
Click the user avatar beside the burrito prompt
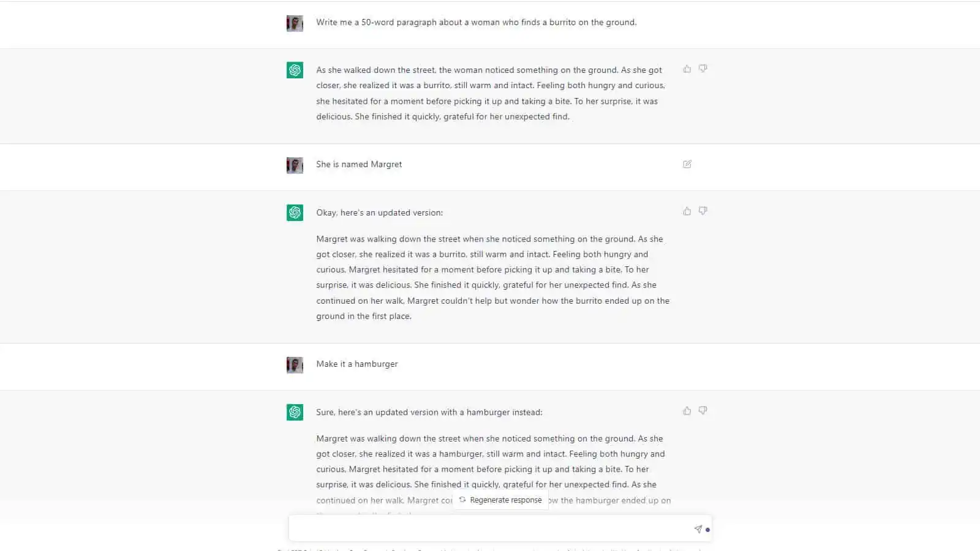(295, 23)
